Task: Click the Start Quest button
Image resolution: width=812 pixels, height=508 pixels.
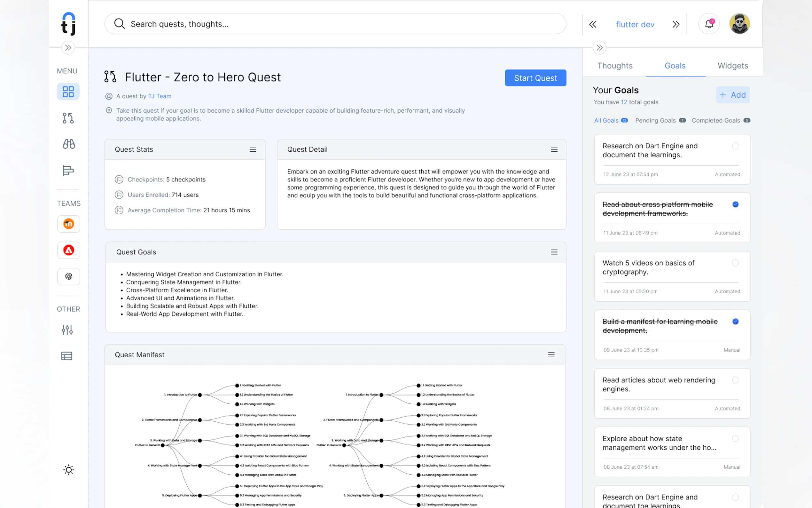Action: click(535, 78)
